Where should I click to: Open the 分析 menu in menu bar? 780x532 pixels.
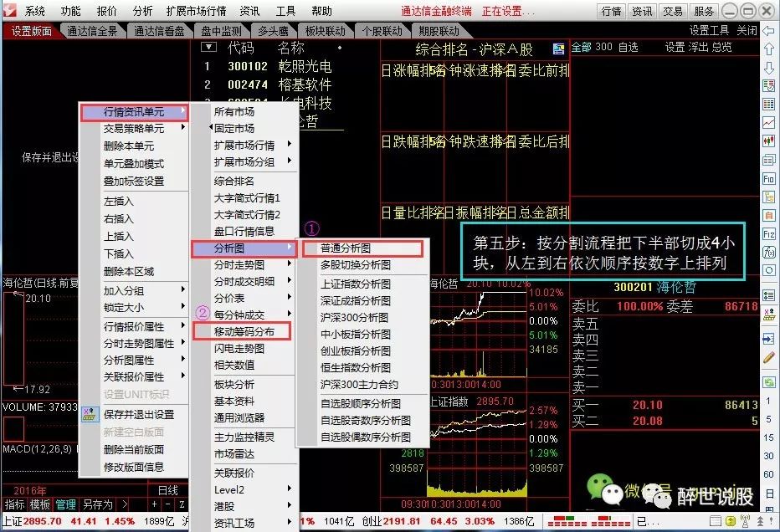(143, 10)
